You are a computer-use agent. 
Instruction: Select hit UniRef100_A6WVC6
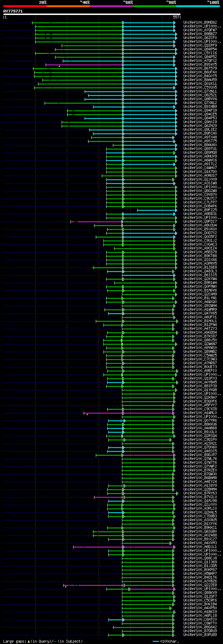click(x=200, y=160)
